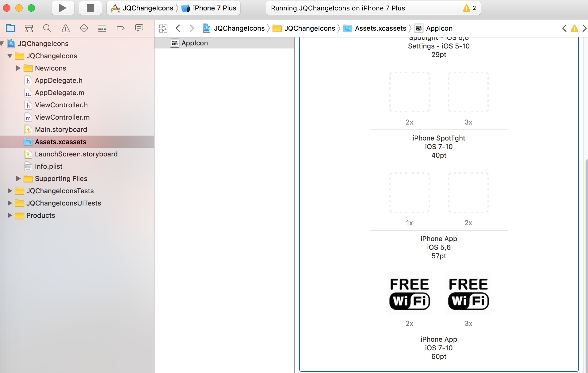The height and width of the screenshot is (373, 588).
Task: Open the Report navigator speech bubble icon
Action: tap(139, 28)
